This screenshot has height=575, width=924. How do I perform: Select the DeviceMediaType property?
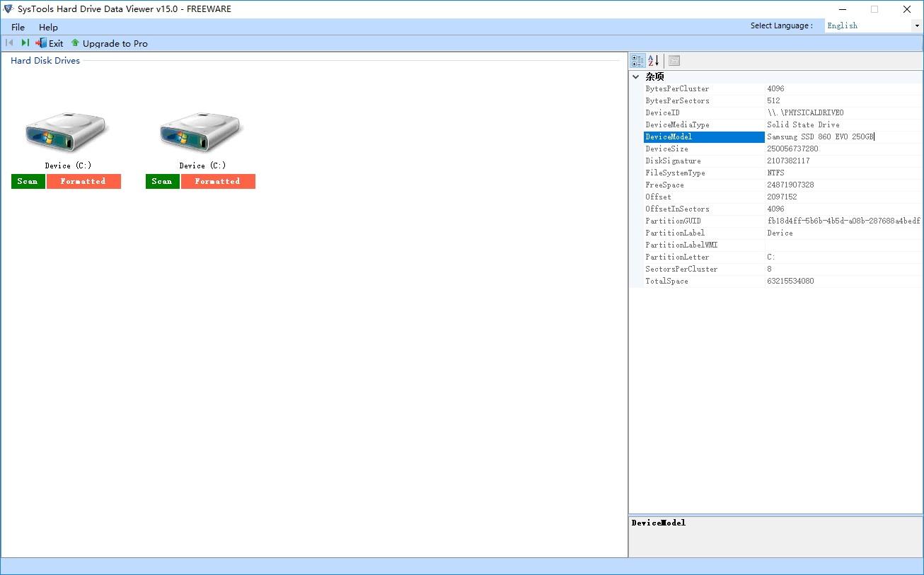(x=677, y=125)
